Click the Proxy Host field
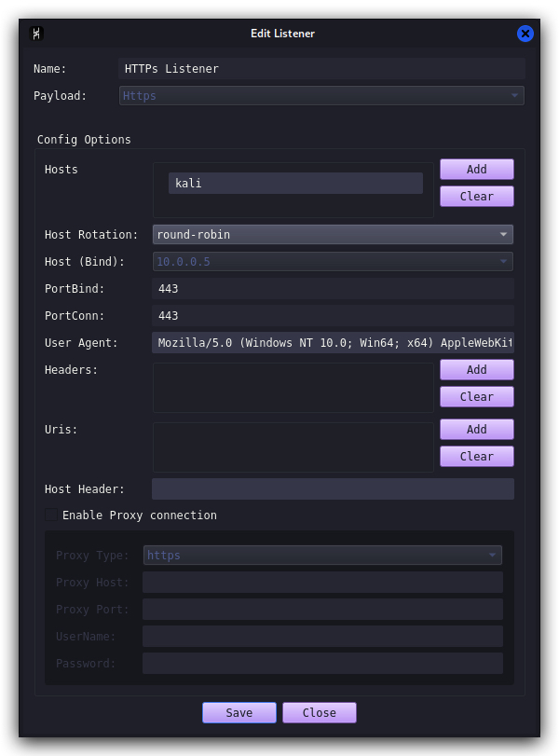 tap(322, 582)
